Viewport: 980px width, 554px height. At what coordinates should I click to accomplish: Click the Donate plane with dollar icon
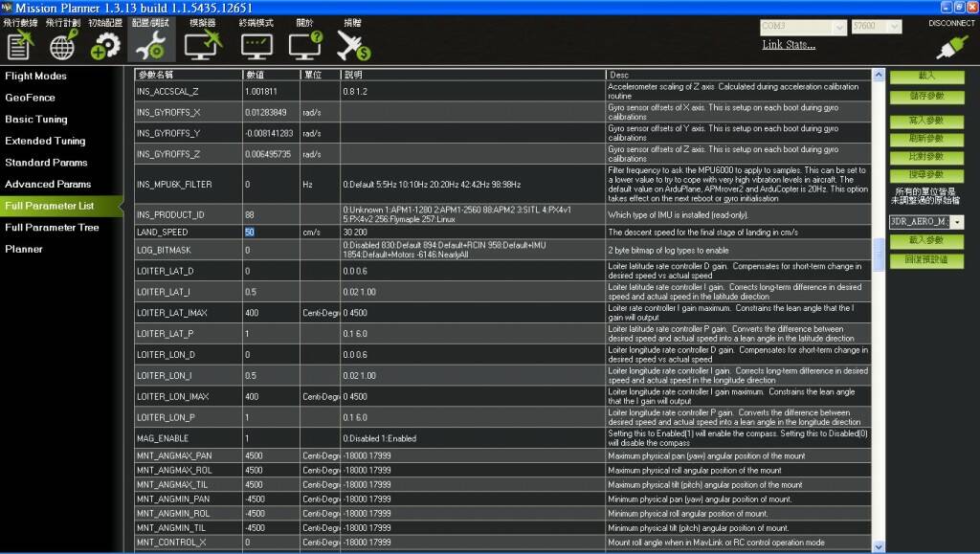(x=352, y=44)
